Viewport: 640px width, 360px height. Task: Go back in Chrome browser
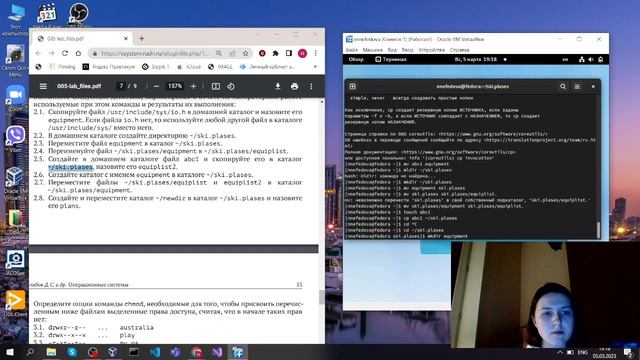pos(38,53)
